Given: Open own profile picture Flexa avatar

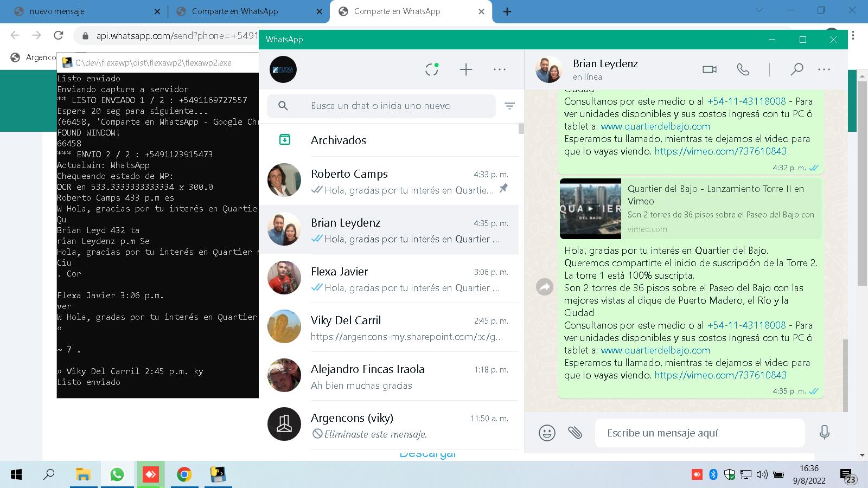Looking at the screenshot, I should click(283, 69).
